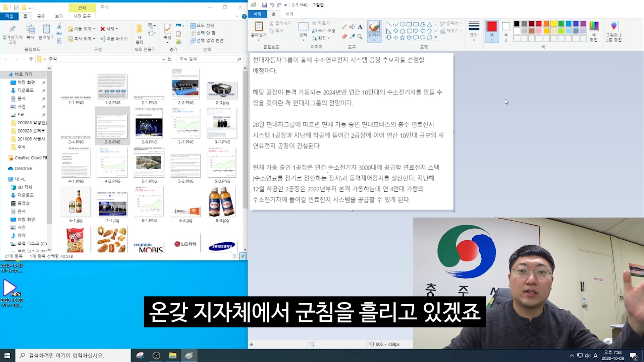This screenshot has width=644, height=362.
Task: Pick the five-point star shape in shapes gallery
Action: [402, 38]
